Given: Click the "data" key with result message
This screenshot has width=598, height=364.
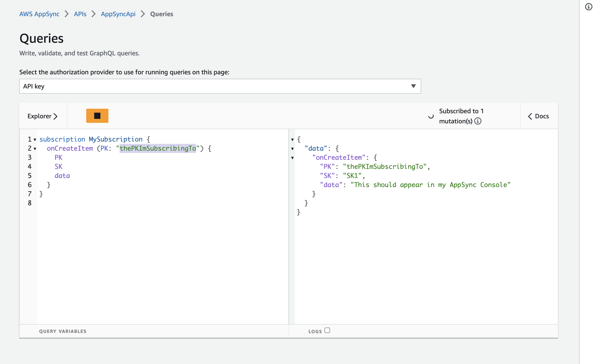Looking at the screenshot, I should point(331,185).
